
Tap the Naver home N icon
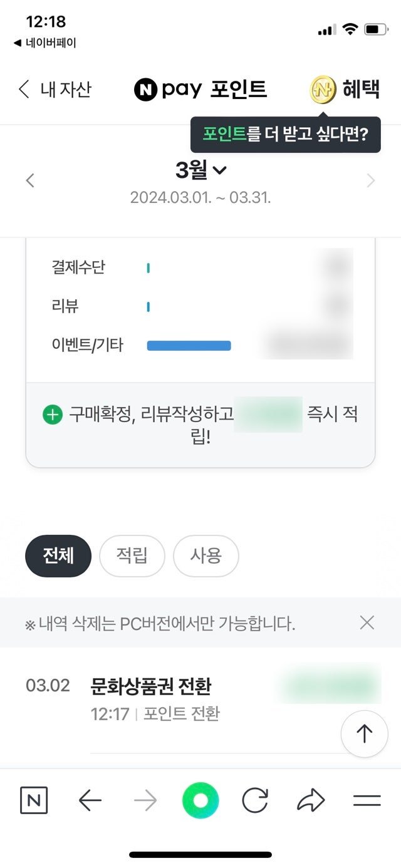(34, 800)
